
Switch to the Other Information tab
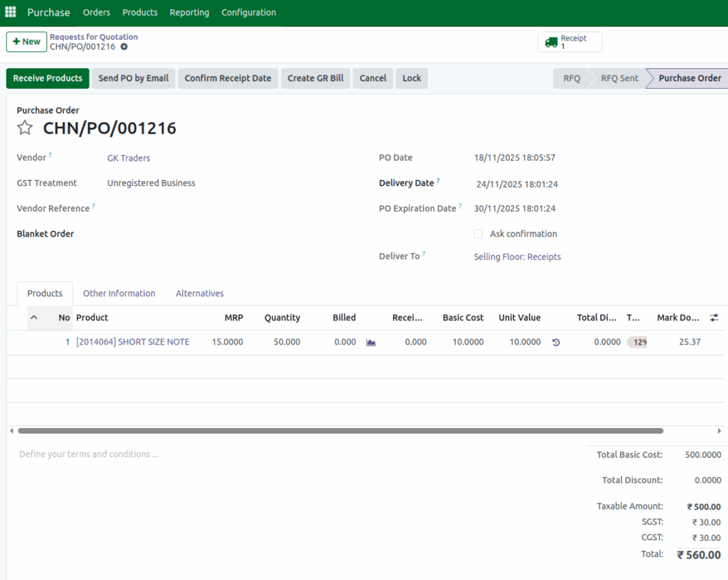click(x=119, y=293)
